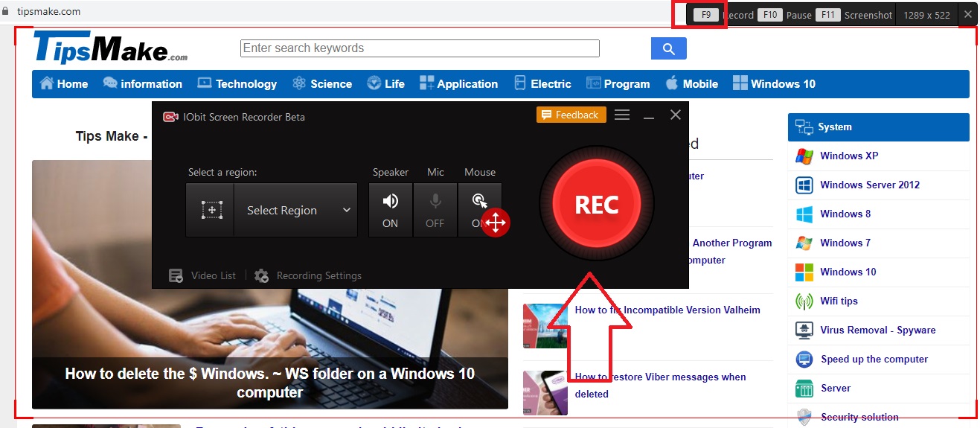Open the Windows 10 nav menu item
Image resolution: width=980 pixels, height=428 pixels.
click(x=774, y=83)
